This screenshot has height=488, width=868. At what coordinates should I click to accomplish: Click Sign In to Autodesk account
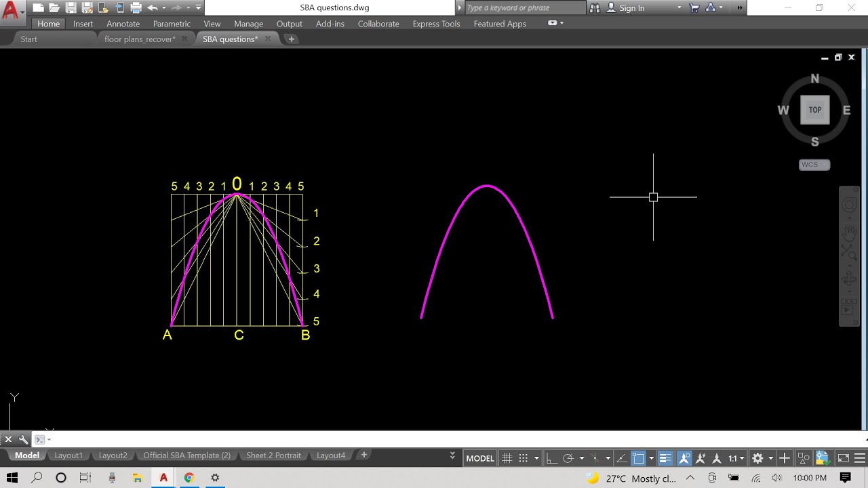point(626,8)
